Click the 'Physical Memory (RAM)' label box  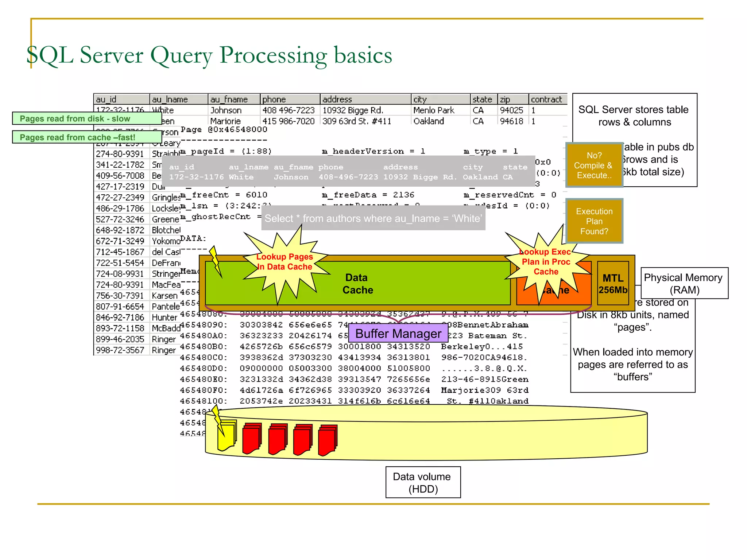tap(684, 283)
